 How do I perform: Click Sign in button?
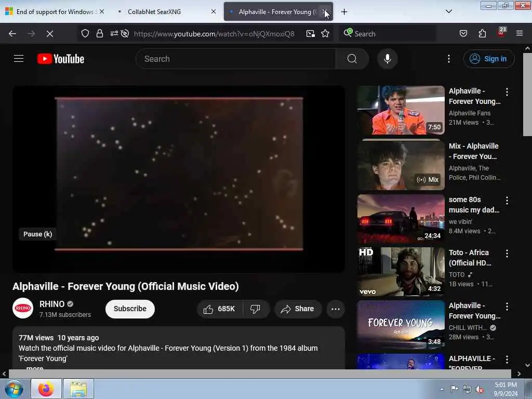coord(488,59)
